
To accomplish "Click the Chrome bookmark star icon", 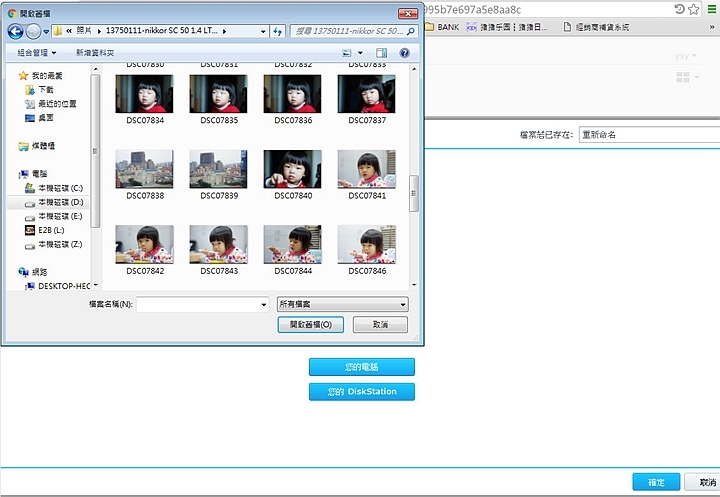I will coord(694,9).
